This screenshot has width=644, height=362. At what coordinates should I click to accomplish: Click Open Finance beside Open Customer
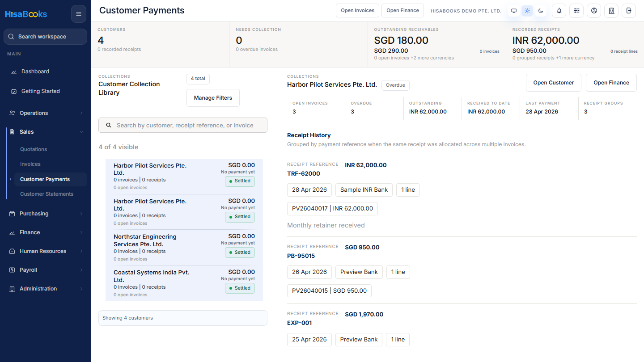(x=611, y=83)
